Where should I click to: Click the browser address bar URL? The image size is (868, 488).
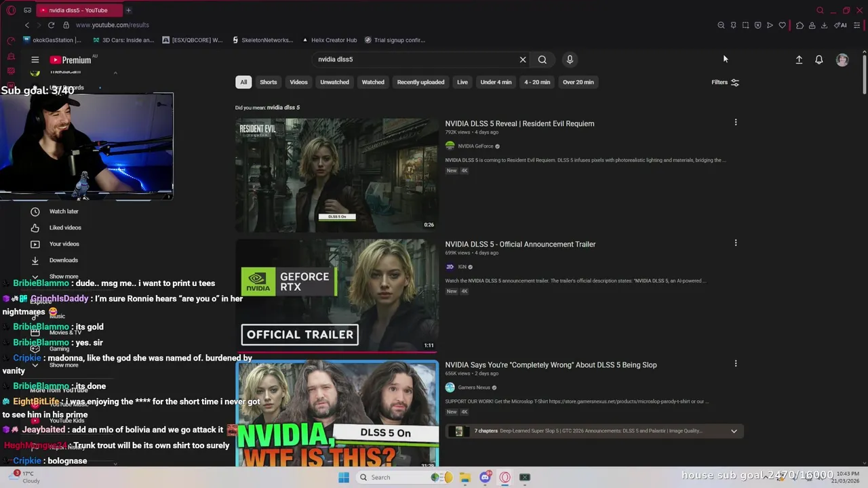pyautogui.click(x=112, y=25)
